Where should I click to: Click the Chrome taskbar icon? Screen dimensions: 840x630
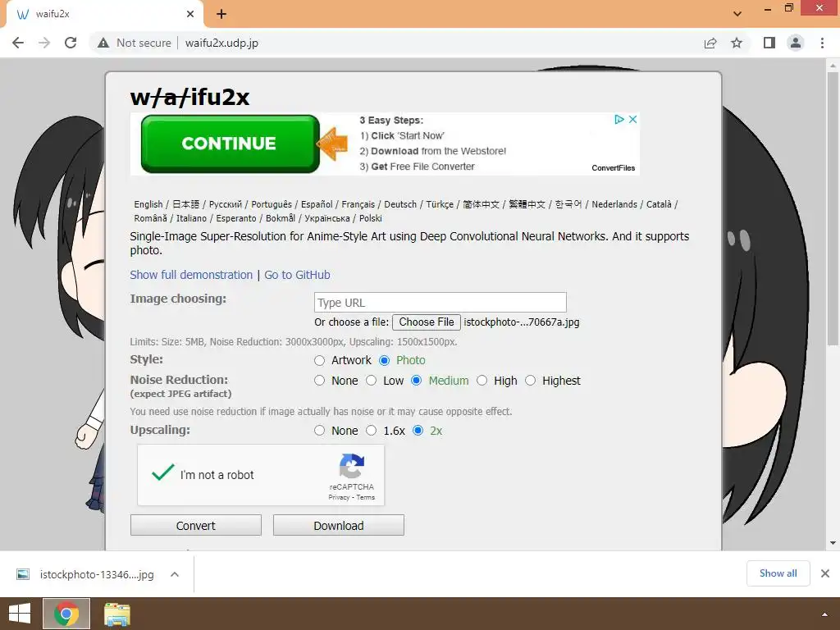(x=66, y=614)
